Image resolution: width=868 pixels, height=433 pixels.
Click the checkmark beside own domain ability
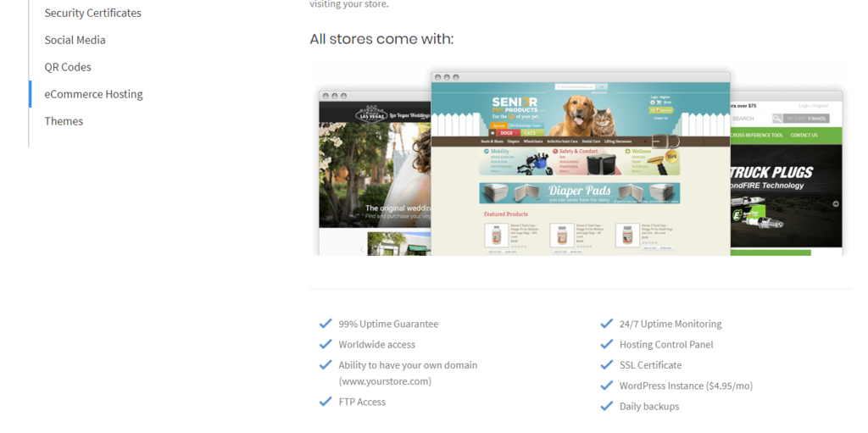click(325, 364)
